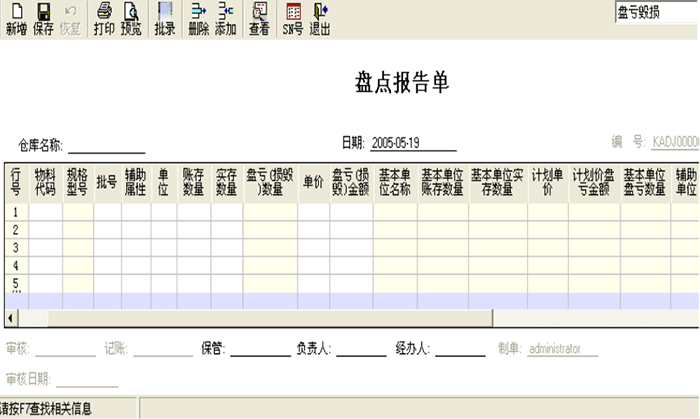The width and height of the screenshot is (700, 419).
Task: Click the 打印 (Print) toolbar icon
Action: tap(104, 14)
